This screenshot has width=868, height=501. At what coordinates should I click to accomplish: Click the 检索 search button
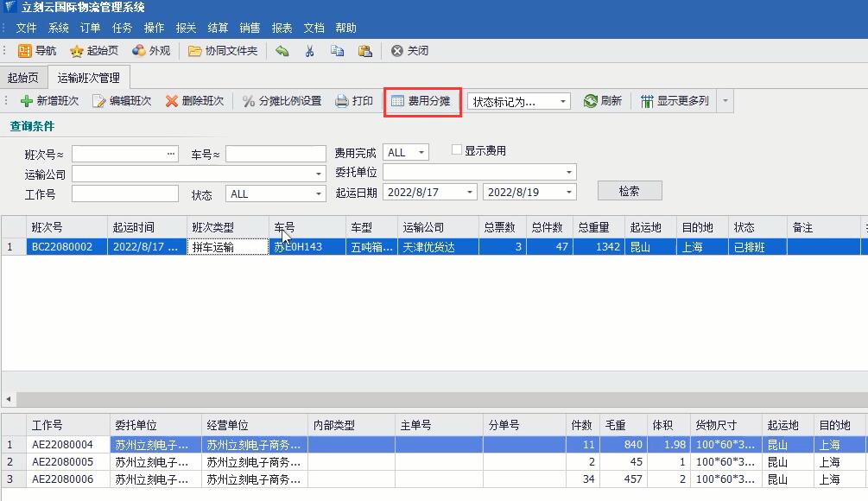(x=629, y=191)
